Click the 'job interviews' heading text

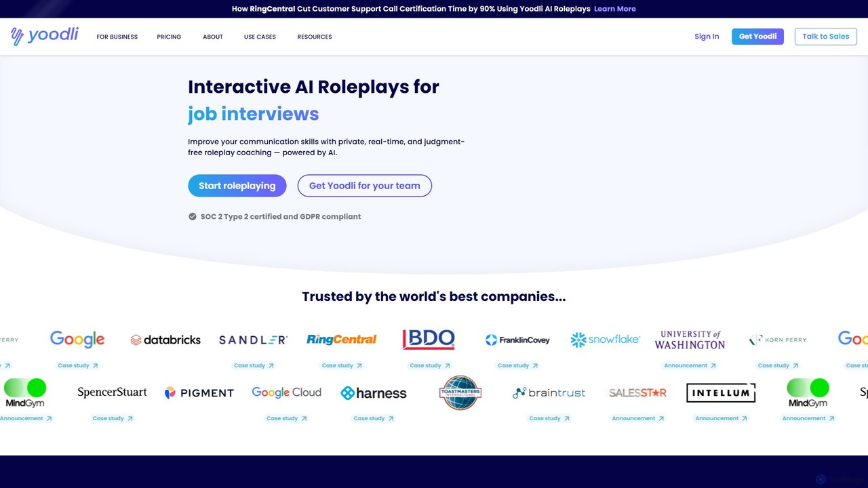[x=254, y=114]
